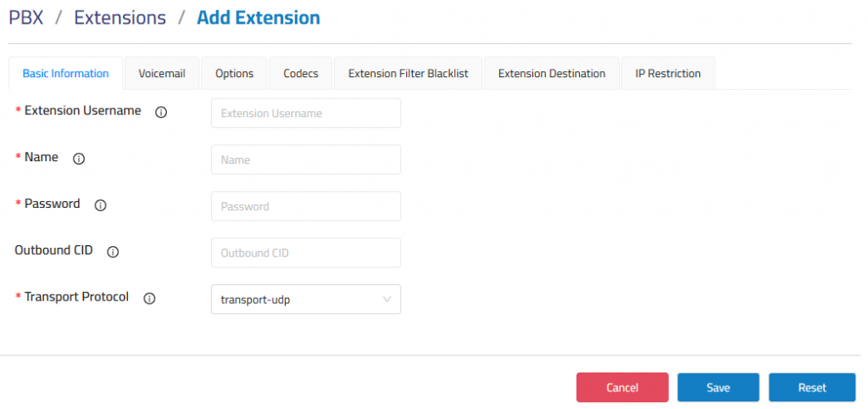Click info icon beside Transport Protocol
Screen dimensions: 868x409
click(x=149, y=299)
